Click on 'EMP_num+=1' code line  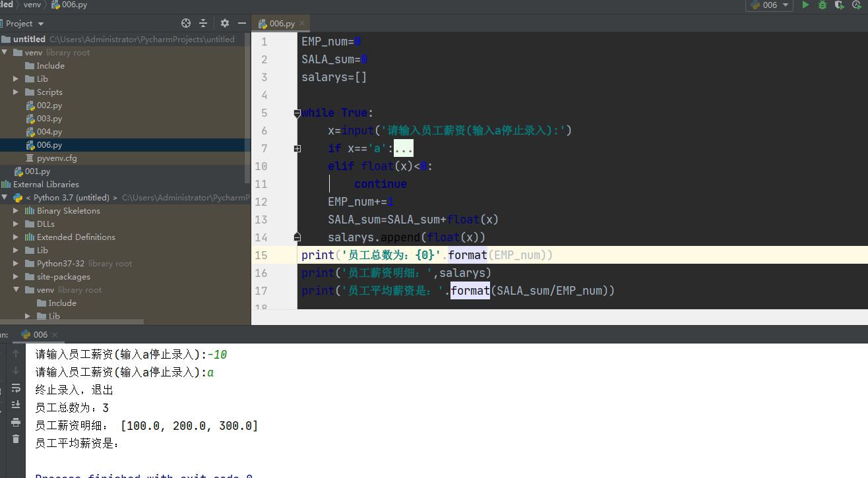coord(361,202)
